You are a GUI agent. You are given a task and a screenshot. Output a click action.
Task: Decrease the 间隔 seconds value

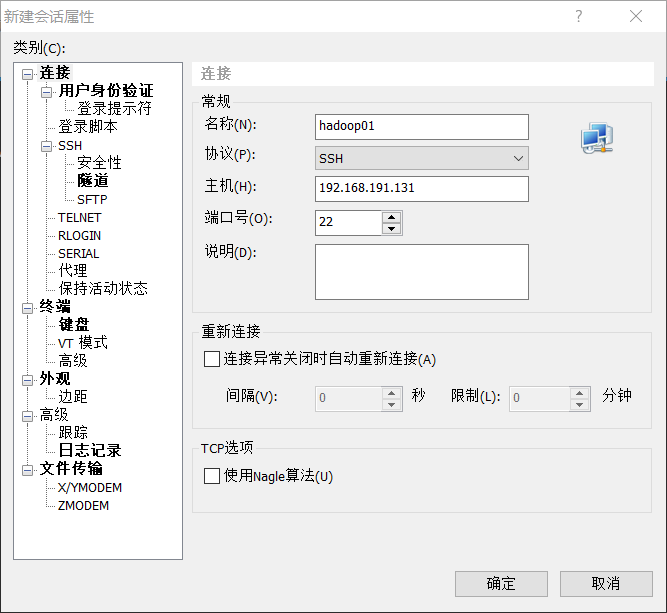click(x=391, y=405)
